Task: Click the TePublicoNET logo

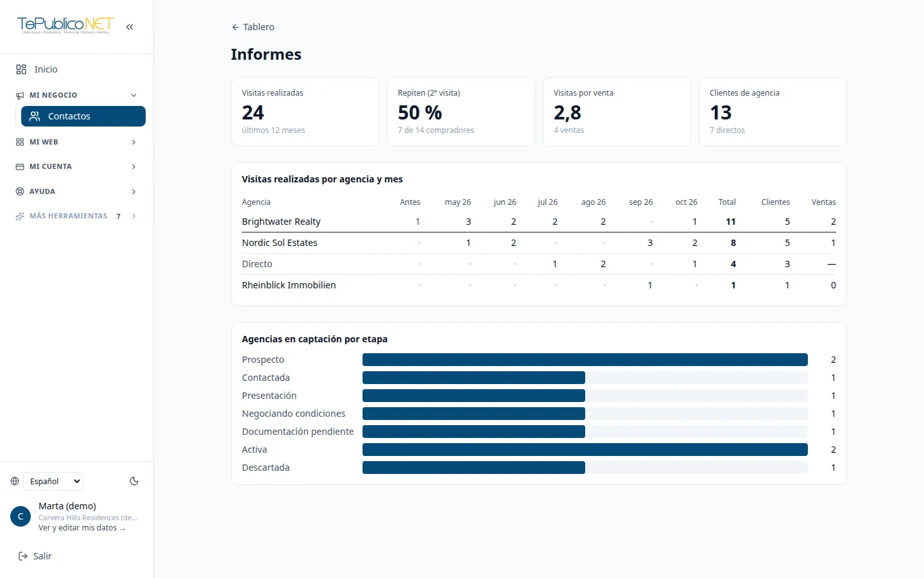Action: click(x=65, y=25)
